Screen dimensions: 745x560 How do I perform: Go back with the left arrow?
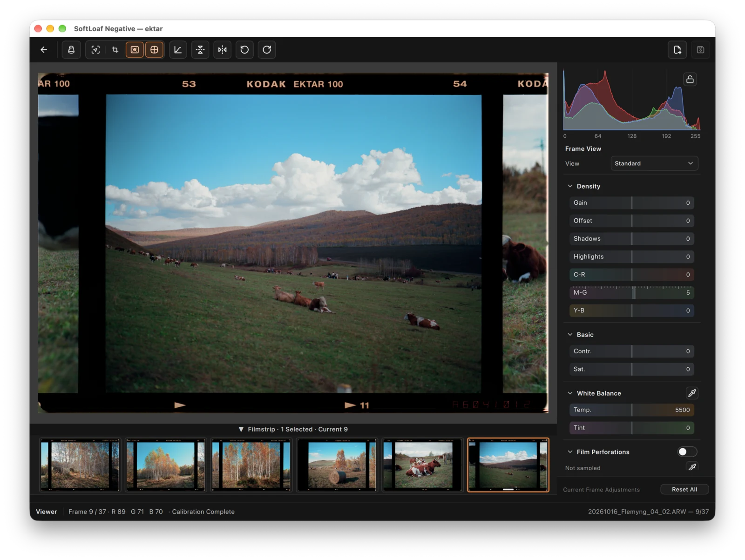44,50
